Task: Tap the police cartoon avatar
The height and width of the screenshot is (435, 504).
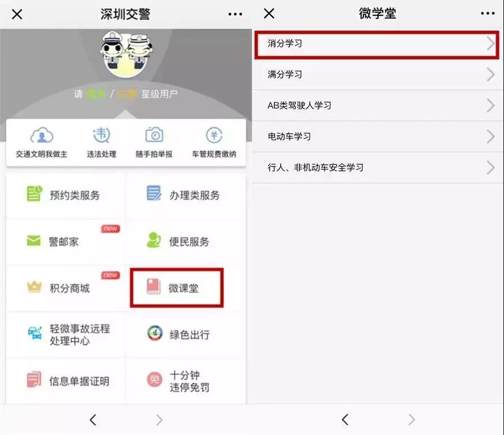Action: [x=125, y=53]
